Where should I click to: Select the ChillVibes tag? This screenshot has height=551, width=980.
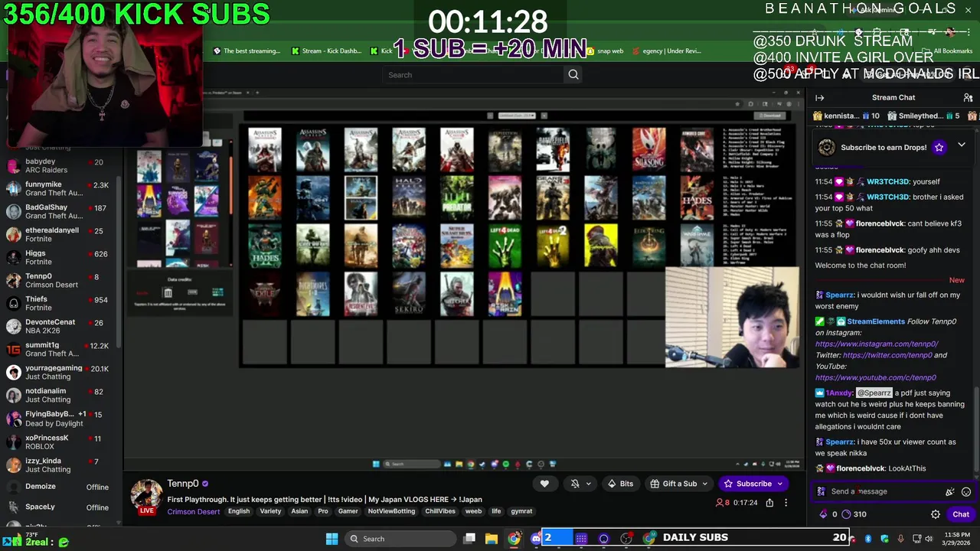440,511
